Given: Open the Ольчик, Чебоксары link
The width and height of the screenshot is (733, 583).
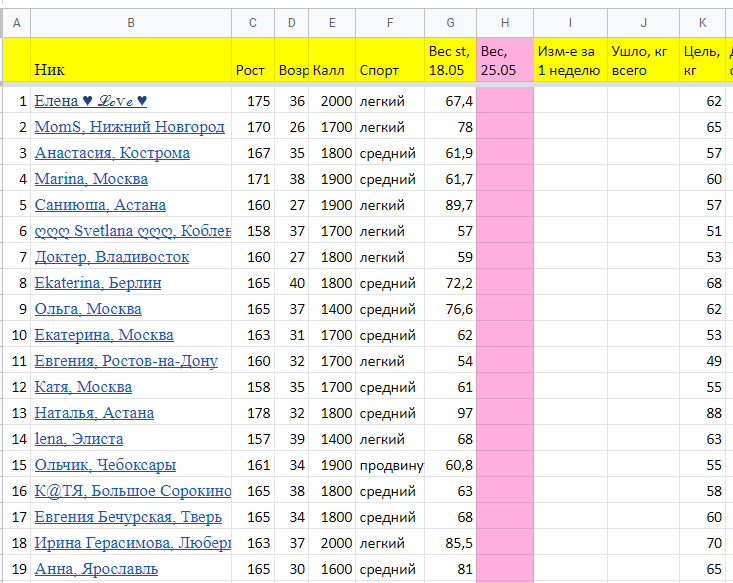Looking at the screenshot, I should tap(105, 465).
